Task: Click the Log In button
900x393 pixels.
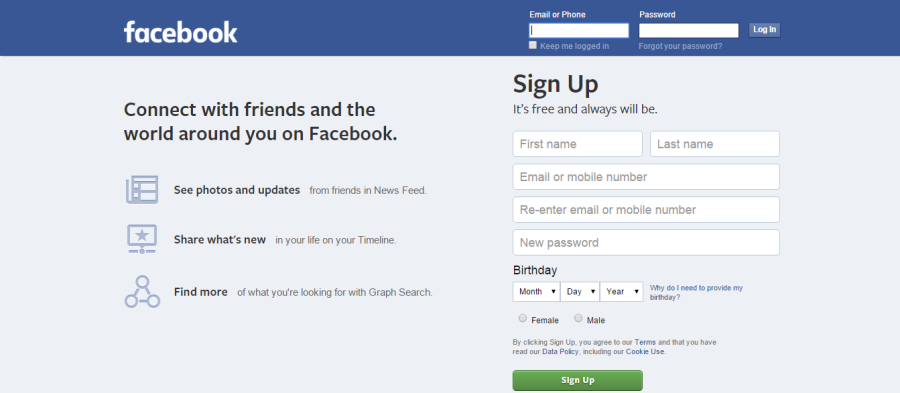Action: point(765,30)
